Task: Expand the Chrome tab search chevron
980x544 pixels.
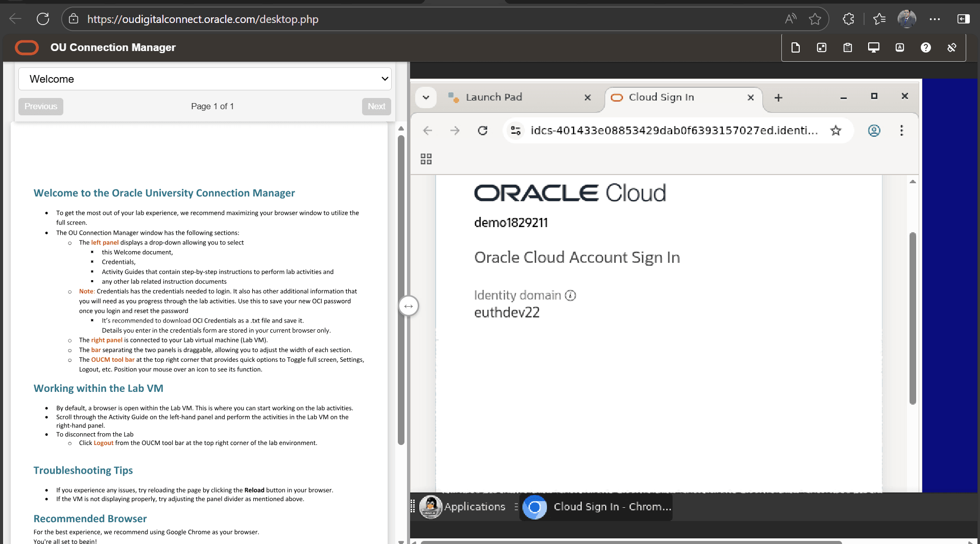Action: coord(425,97)
